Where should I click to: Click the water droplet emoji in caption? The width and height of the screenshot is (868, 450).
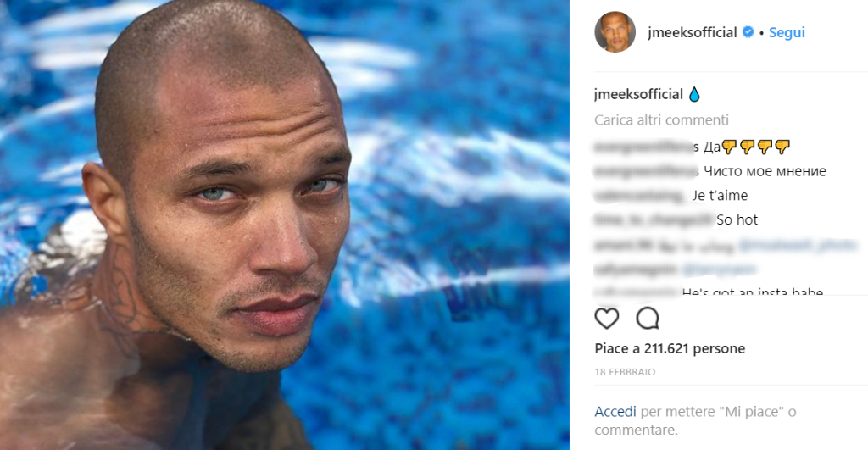(x=694, y=95)
